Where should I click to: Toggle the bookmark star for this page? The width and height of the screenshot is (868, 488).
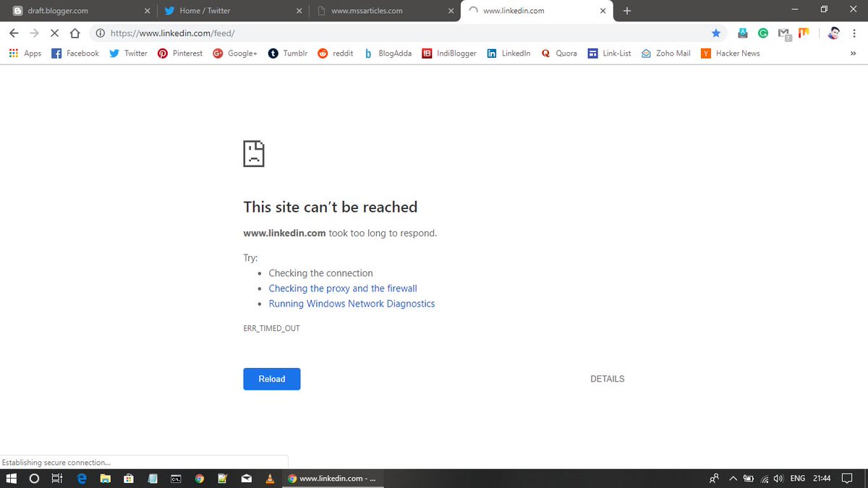coord(716,33)
